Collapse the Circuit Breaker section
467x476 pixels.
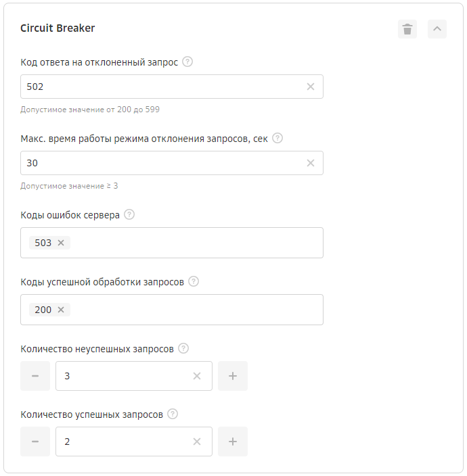[x=437, y=29]
